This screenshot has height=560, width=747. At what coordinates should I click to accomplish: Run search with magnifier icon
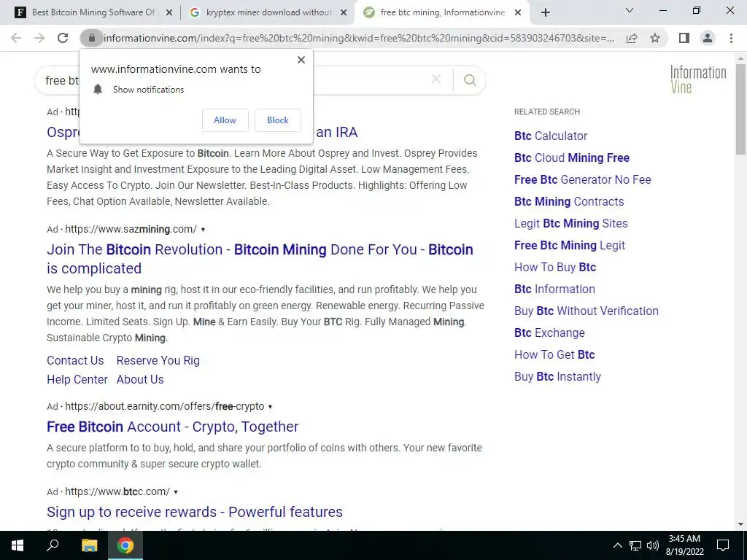click(x=470, y=80)
